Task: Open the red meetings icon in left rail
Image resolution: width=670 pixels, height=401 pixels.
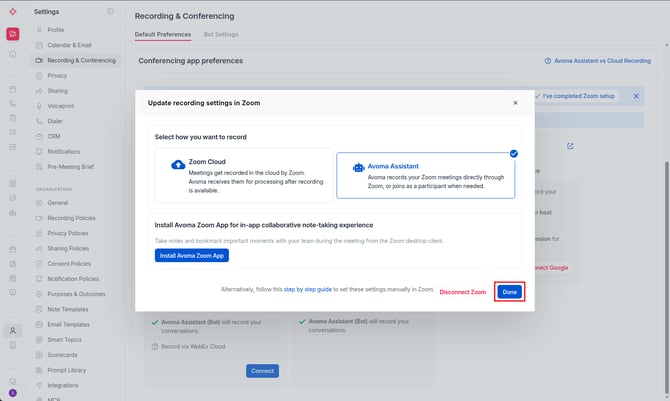Action: pyautogui.click(x=13, y=34)
